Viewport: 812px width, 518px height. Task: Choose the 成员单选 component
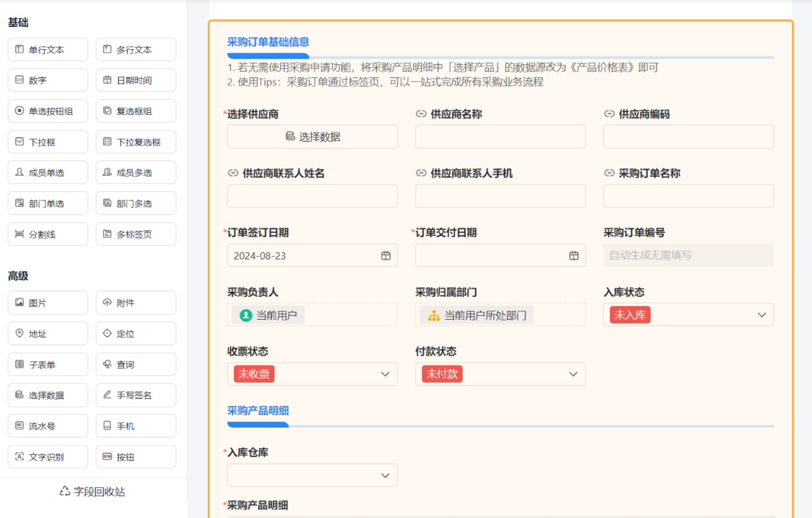(48, 173)
